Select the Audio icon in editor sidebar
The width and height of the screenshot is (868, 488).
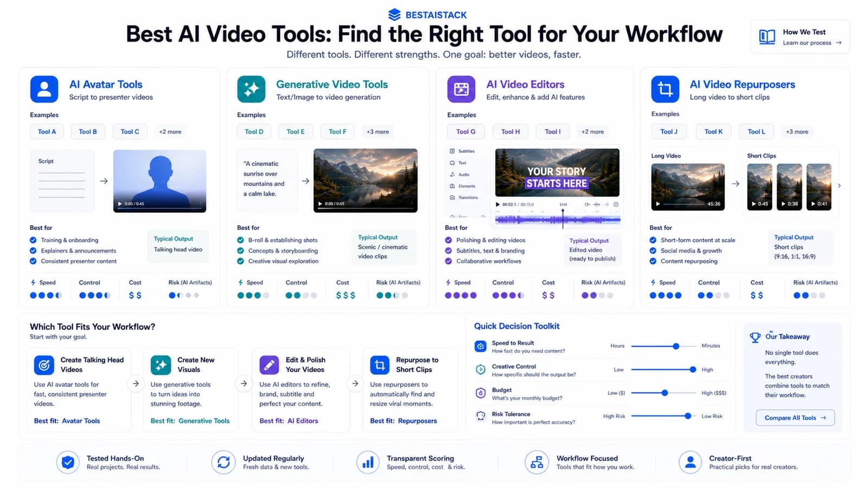click(452, 175)
